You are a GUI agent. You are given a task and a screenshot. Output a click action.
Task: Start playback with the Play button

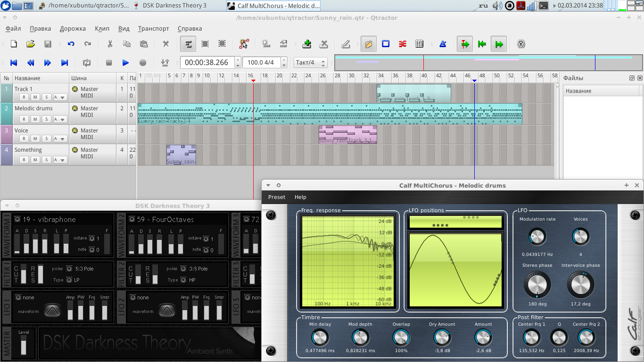click(125, 62)
